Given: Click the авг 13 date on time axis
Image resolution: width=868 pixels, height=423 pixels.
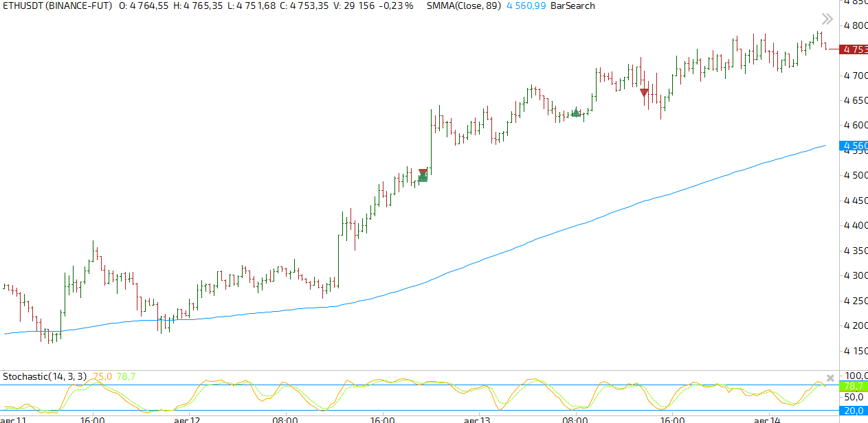Looking at the screenshot, I should 476,419.
